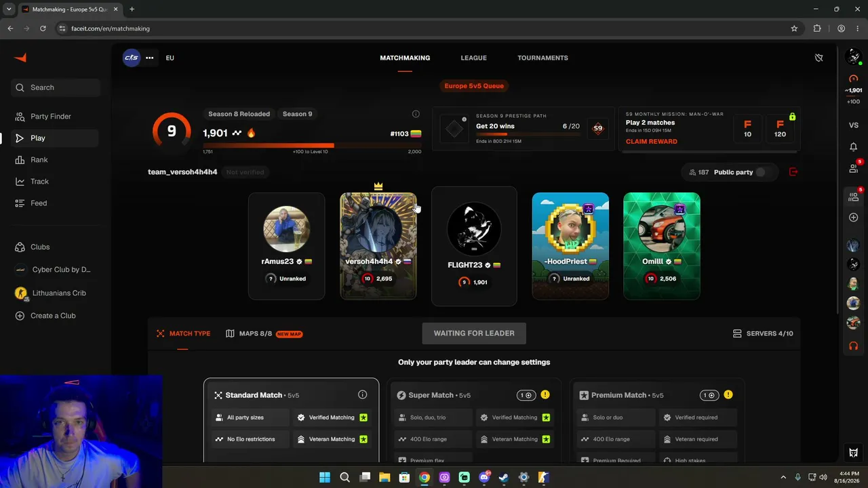Open the Maps 8/8 tab
This screenshot has width=868, height=488.
[264, 333]
